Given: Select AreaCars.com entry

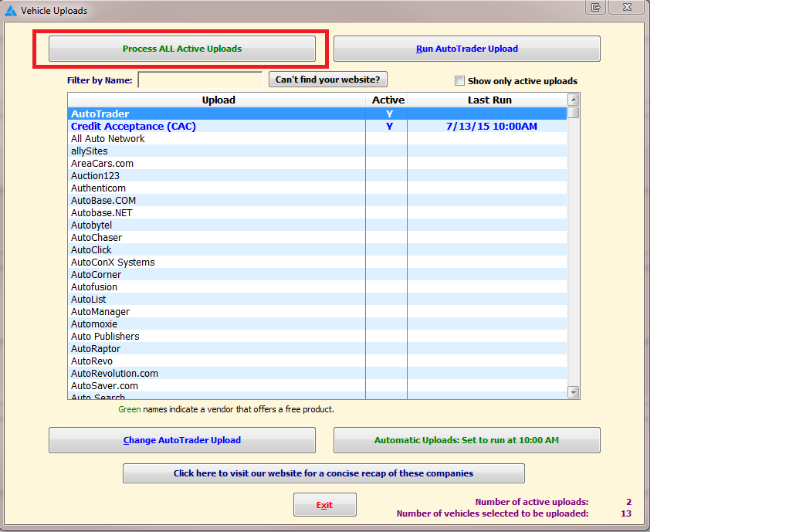Looking at the screenshot, I should tap(317, 164).
